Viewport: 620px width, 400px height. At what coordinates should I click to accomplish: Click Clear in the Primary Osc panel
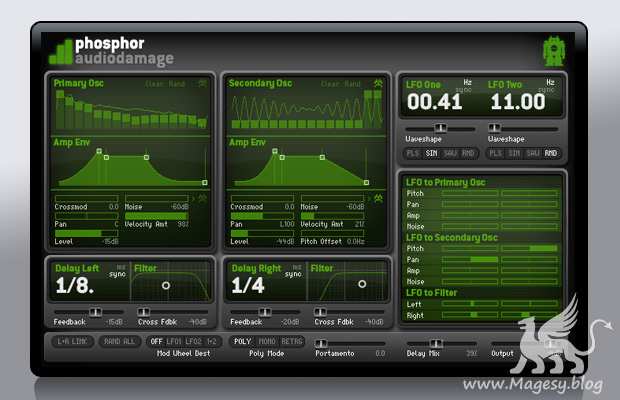pos(156,84)
